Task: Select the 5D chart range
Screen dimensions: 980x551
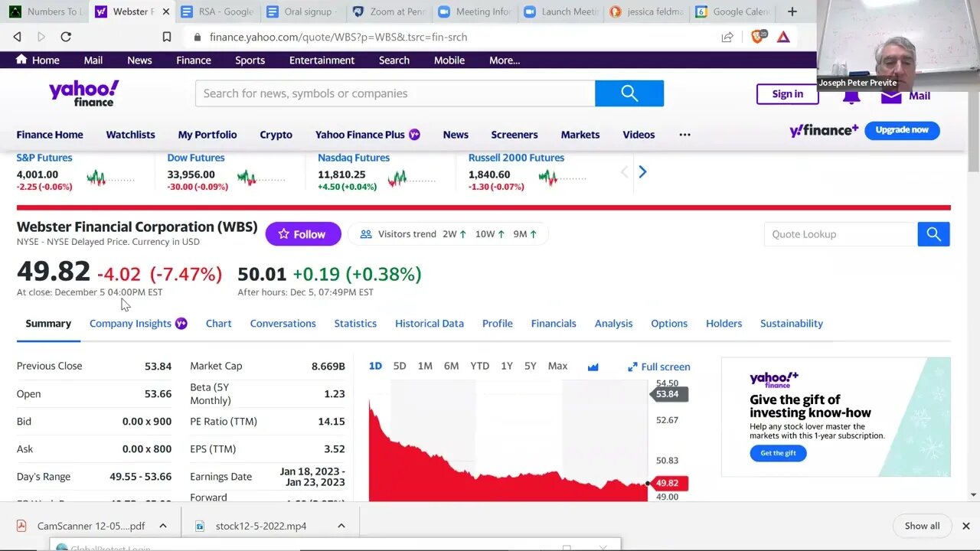Action: [400, 367]
